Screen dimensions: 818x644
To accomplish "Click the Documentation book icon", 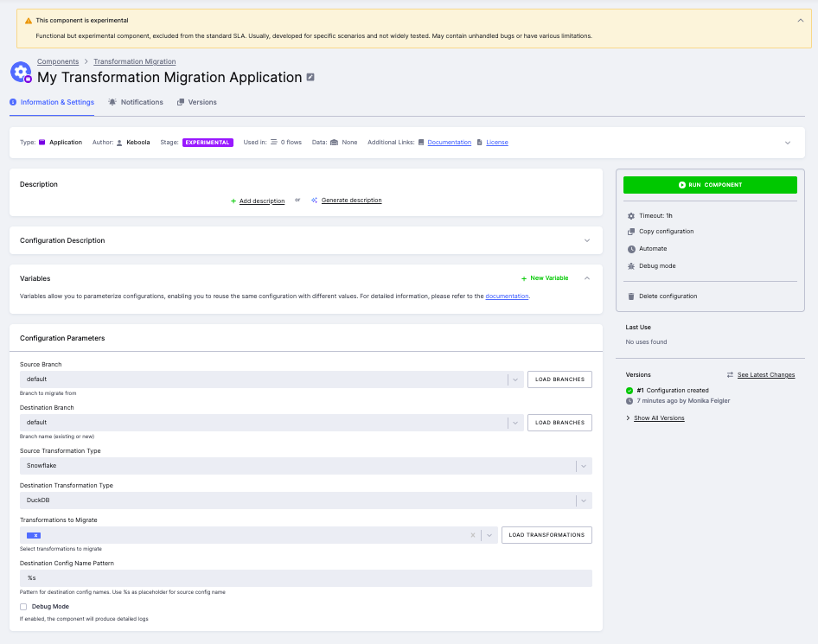I will click(421, 143).
